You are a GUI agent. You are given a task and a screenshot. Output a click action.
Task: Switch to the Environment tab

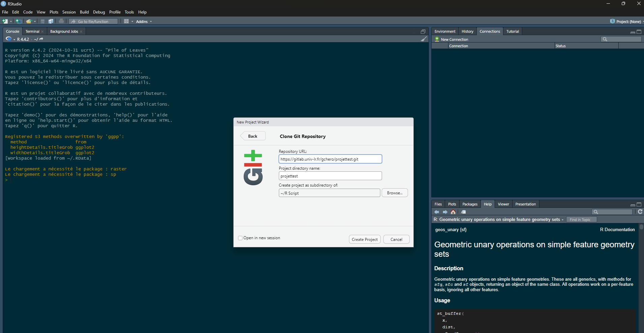pos(445,31)
